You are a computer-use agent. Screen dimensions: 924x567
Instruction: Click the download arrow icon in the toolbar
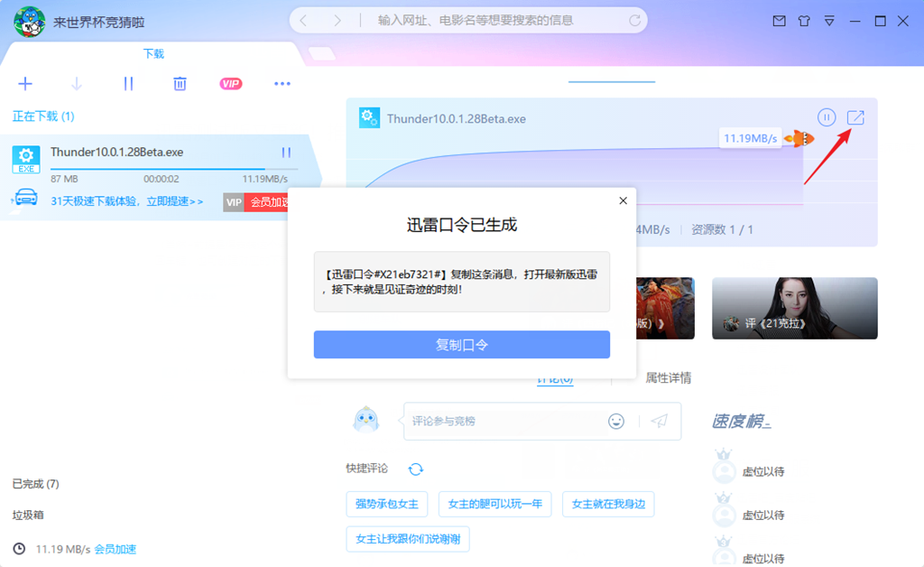[x=77, y=83]
